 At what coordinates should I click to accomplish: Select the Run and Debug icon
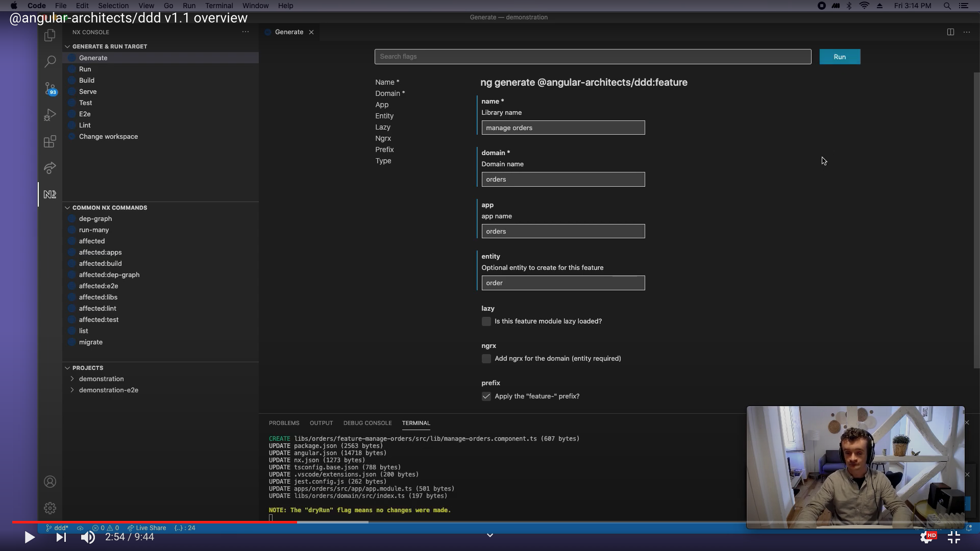[x=51, y=115]
